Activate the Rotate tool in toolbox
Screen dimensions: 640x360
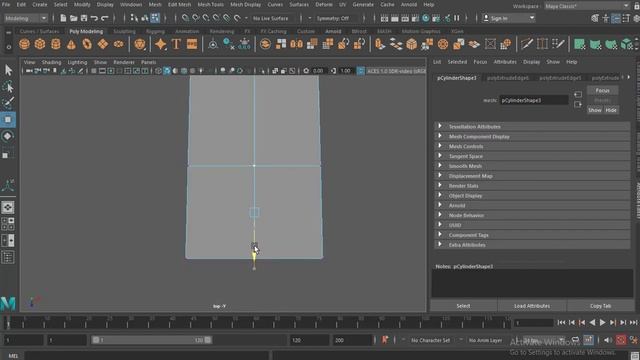click(8, 136)
